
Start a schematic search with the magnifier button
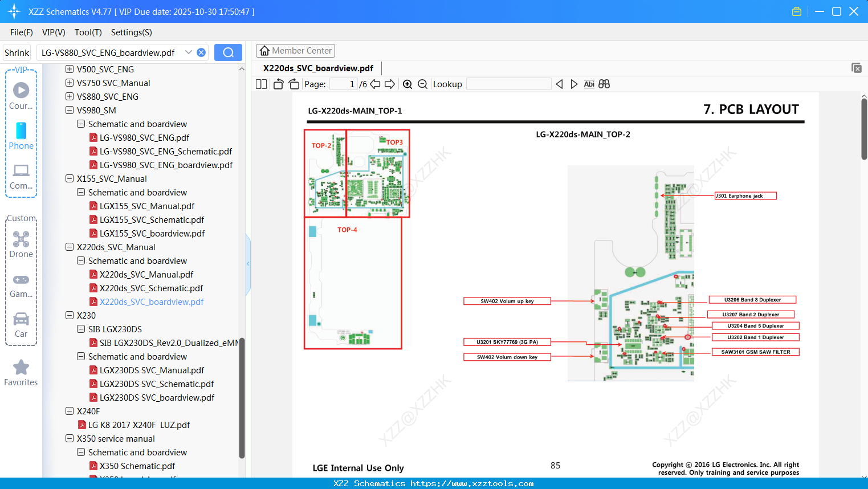pyautogui.click(x=228, y=52)
